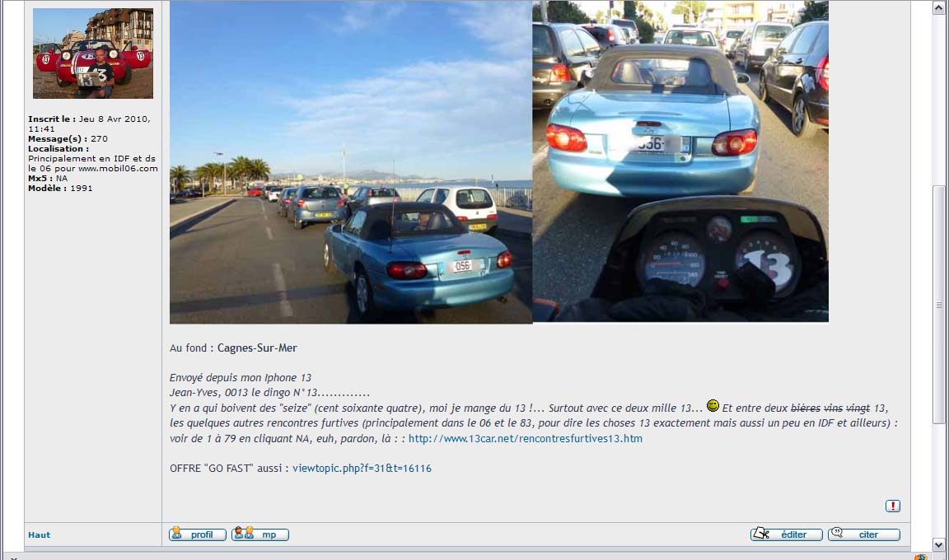The width and height of the screenshot is (949, 560).
Task: Send a private message via mp button
Action: [260, 534]
